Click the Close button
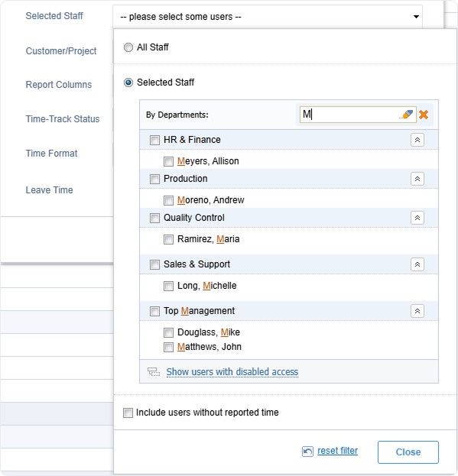This screenshot has width=458, height=476. 408,452
